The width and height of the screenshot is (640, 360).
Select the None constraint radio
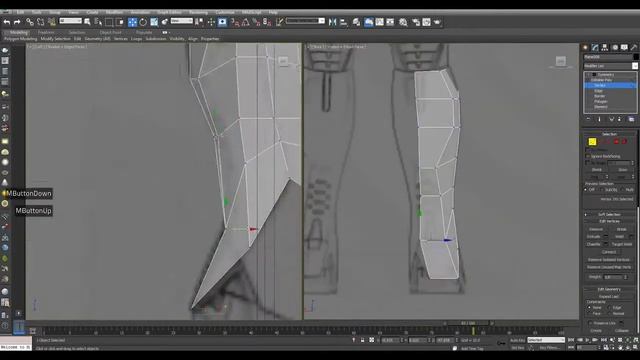tap(589, 307)
